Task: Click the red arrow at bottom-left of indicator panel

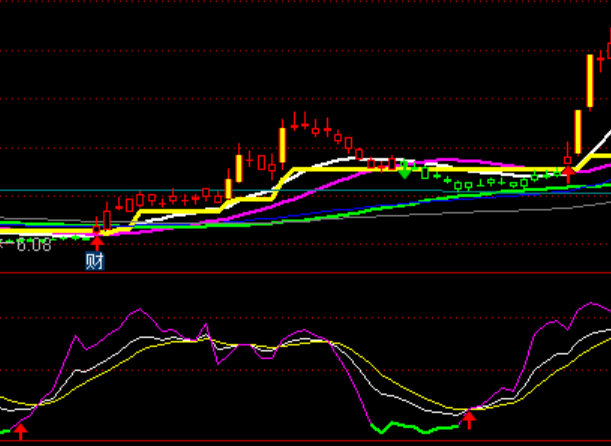Action: [x=21, y=431]
